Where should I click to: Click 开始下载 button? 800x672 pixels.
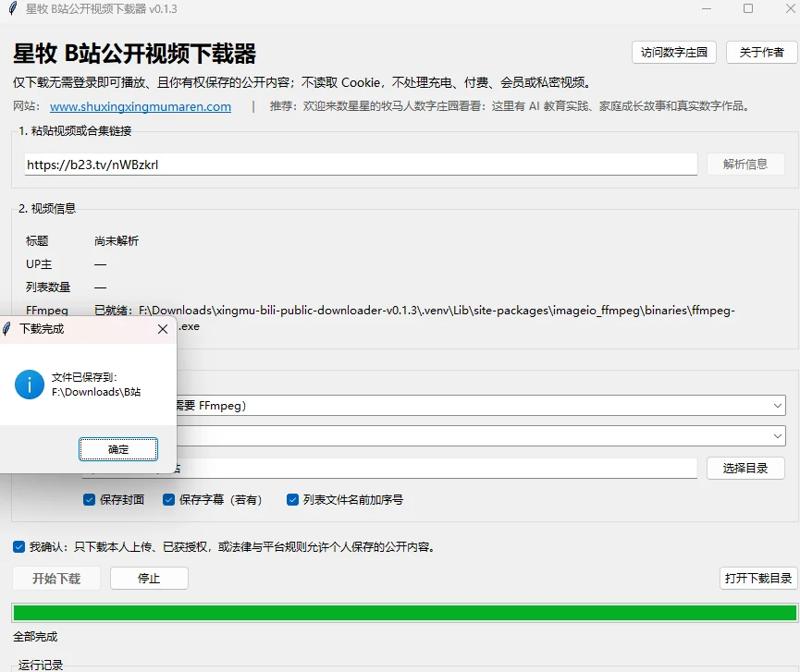click(56, 579)
